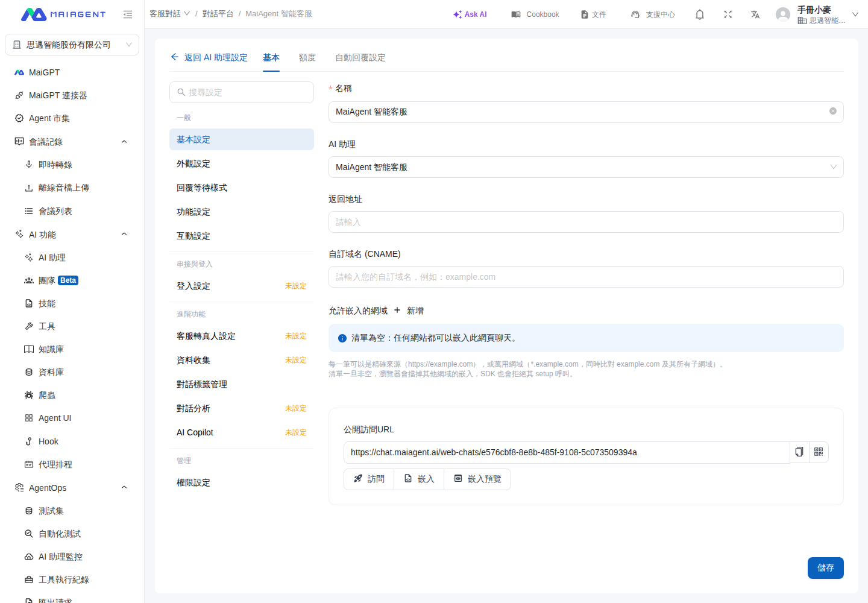Open MaiGPT from the sidebar
This screenshot has width=868, height=603.
[x=72, y=72]
